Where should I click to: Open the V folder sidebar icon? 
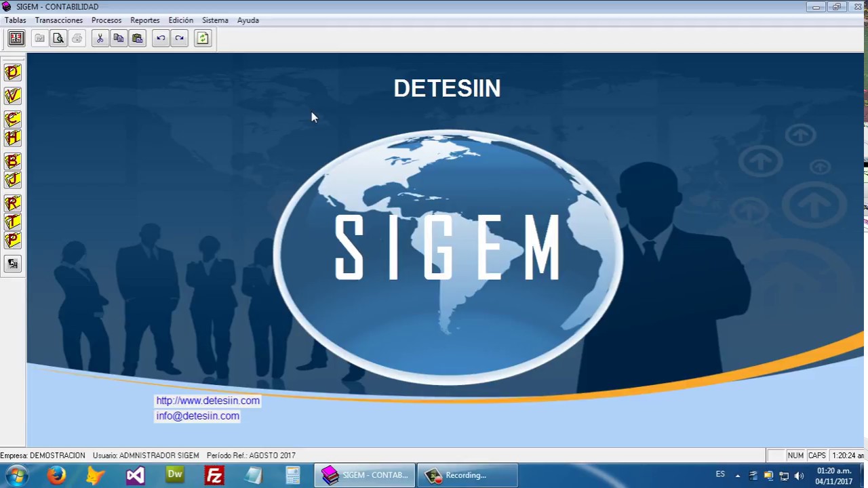click(12, 96)
